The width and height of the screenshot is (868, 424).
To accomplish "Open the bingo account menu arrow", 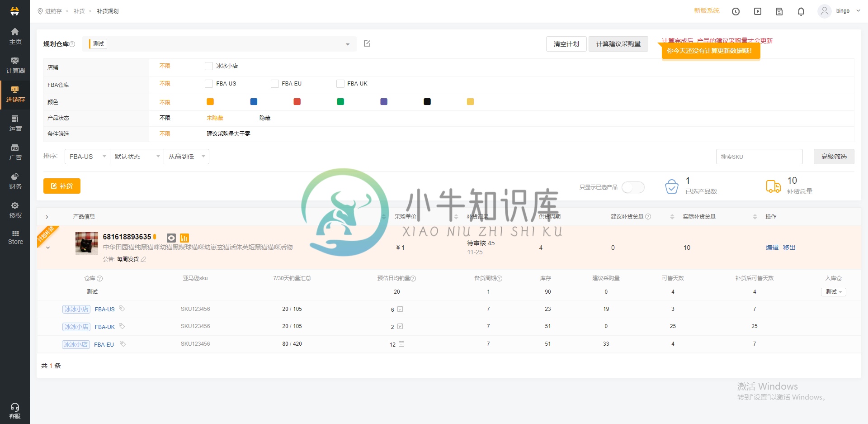I will tap(858, 11).
